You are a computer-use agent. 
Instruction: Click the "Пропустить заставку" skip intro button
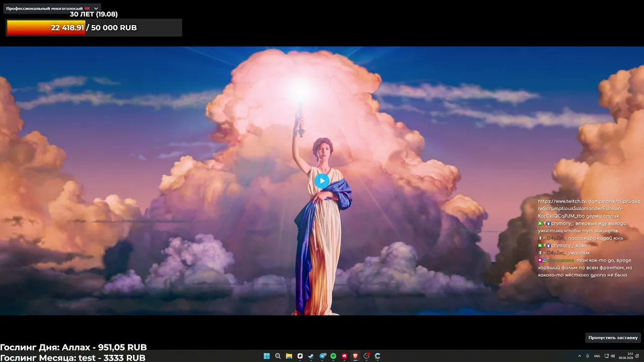click(613, 337)
